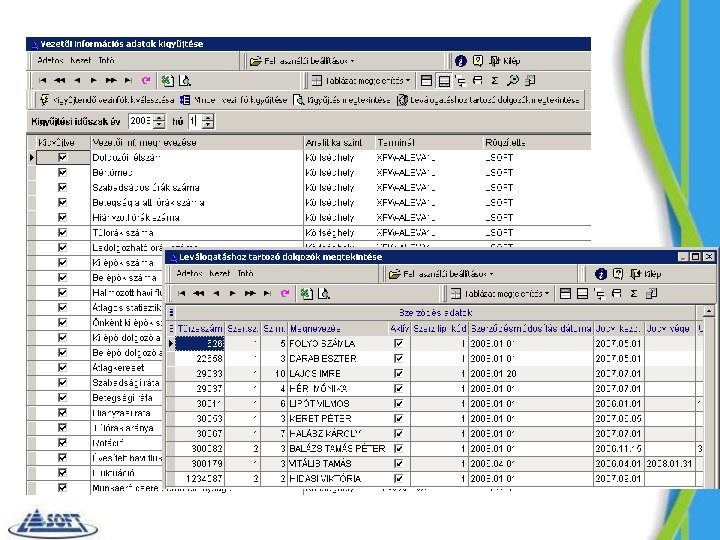Decrease the hó month spinner value
720x540 pixels.
coord(208,125)
